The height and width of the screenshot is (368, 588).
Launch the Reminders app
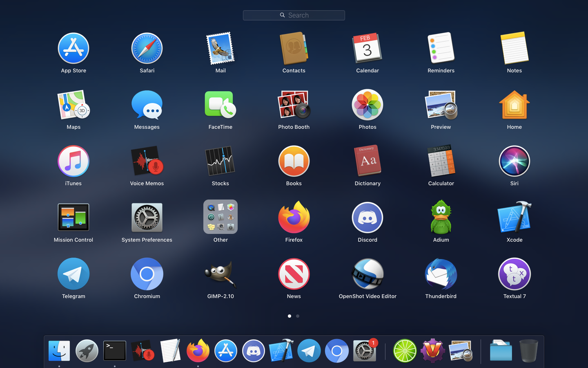441,48
